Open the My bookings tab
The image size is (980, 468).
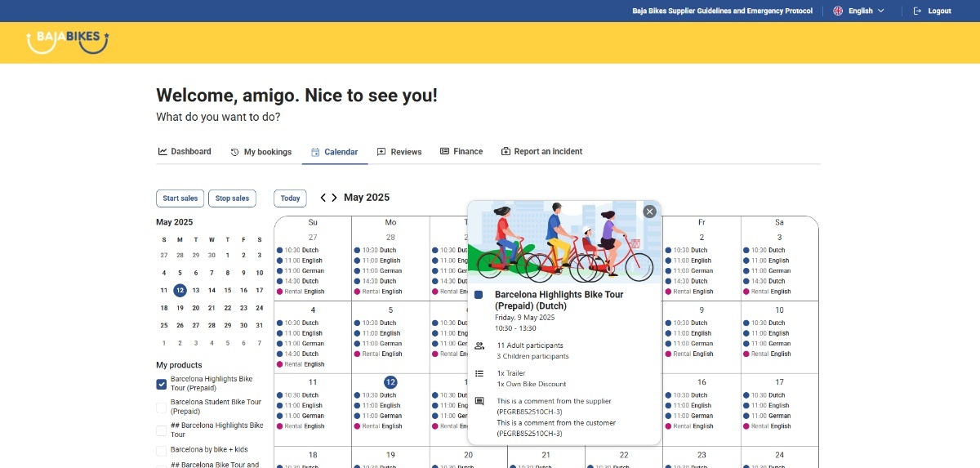pyautogui.click(x=261, y=152)
